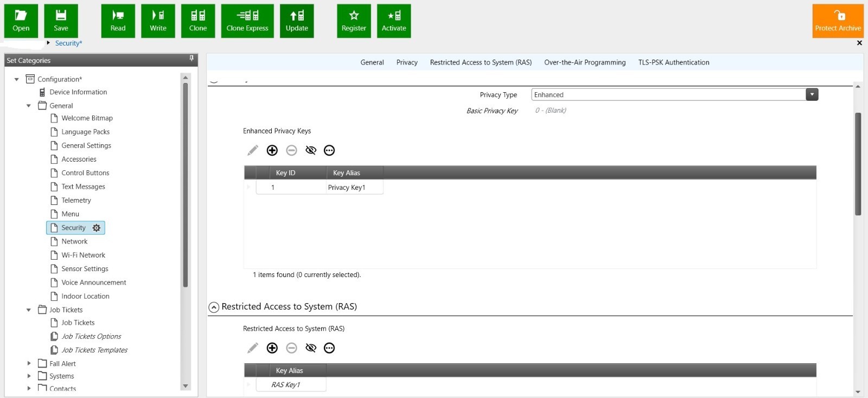Add a new Enhanced Privacy Key
Screen dimensions: 868x398
coord(272,150)
